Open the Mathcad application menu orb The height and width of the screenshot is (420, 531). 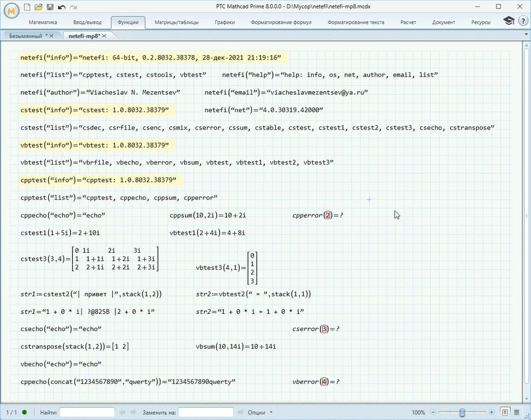pyautogui.click(x=12, y=11)
